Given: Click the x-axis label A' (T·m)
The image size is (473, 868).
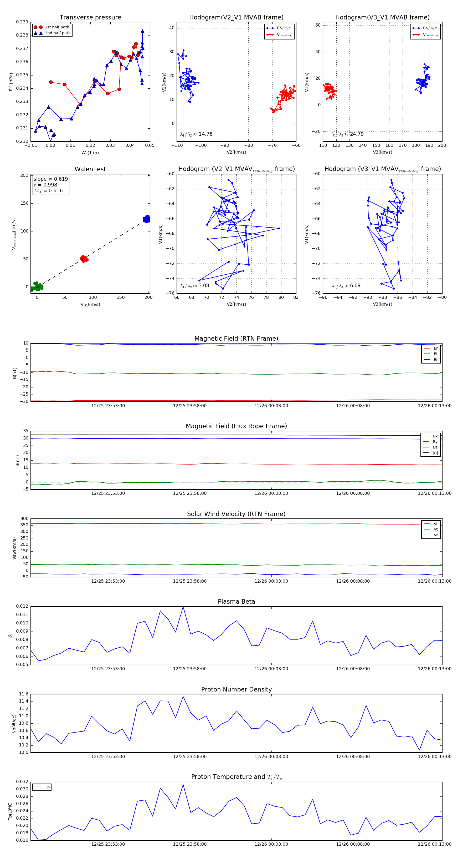Looking at the screenshot, I should point(90,153).
